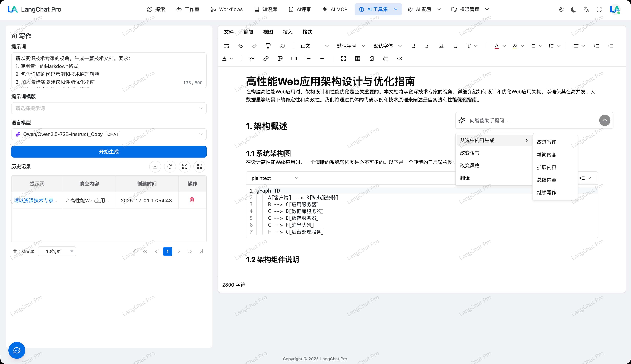
Task: Open the text color picker A
Action: pyautogui.click(x=497, y=46)
